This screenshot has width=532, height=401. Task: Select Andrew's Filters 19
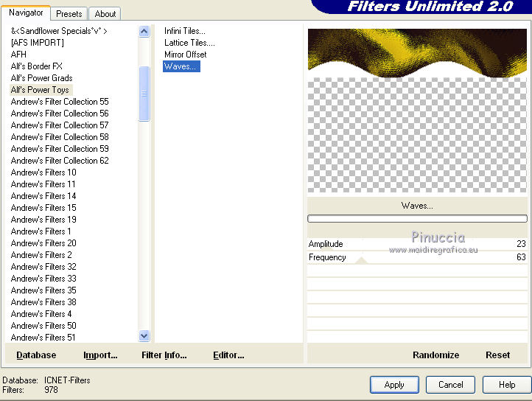pyautogui.click(x=43, y=220)
